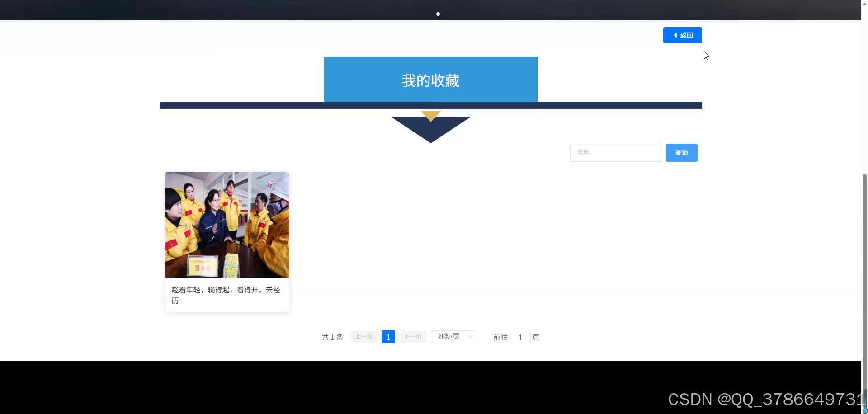Click the 我的收藏 blue banner
Screen dimensions: 868x414
pyautogui.click(x=430, y=80)
